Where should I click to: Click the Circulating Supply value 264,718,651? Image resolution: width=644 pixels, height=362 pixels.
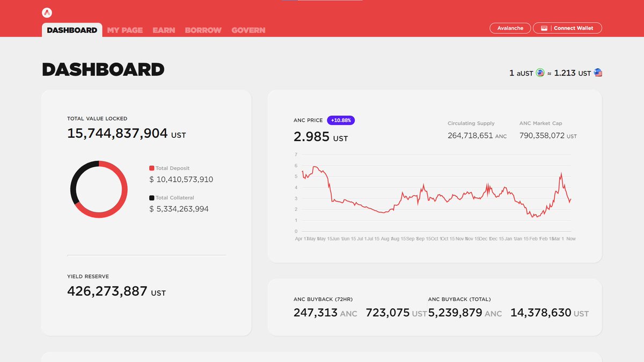470,136
